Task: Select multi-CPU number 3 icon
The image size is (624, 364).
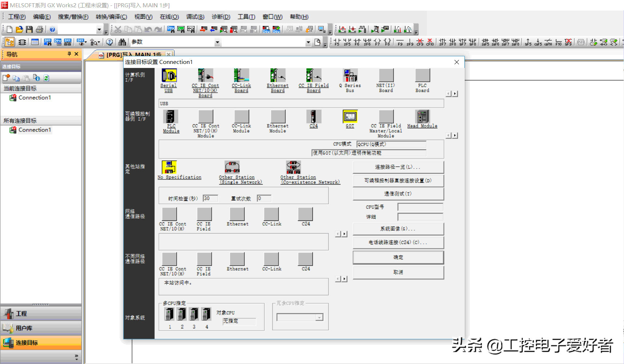Action: coord(194,314)
